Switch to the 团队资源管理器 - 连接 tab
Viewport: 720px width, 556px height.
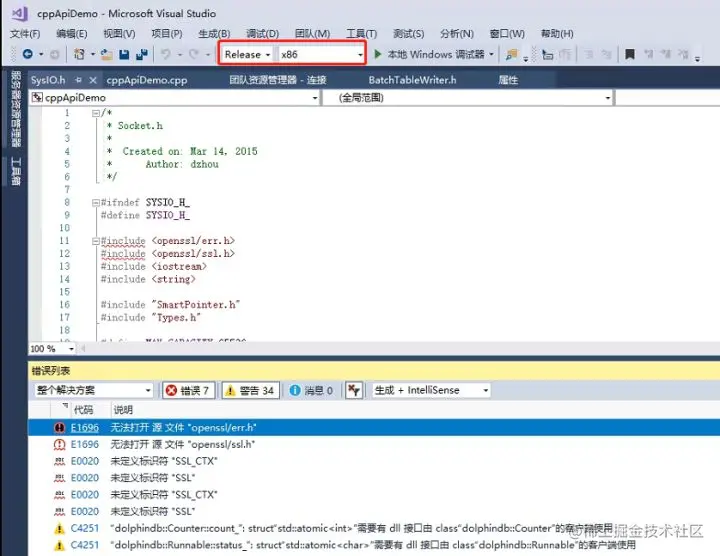pos(278,80)
